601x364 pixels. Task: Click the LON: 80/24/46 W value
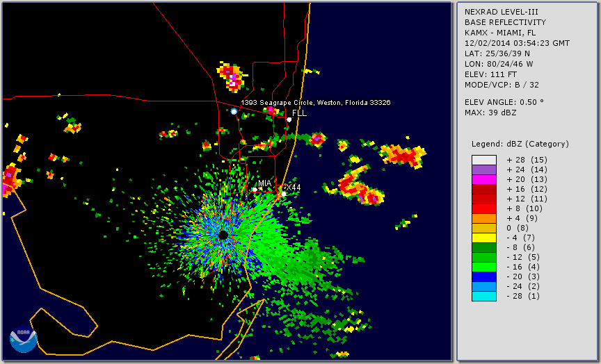click(x=499, y=64)
